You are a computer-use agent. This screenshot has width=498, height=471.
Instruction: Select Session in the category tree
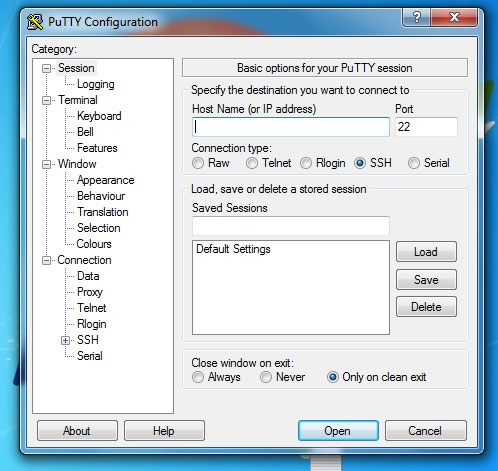point(76,68)
